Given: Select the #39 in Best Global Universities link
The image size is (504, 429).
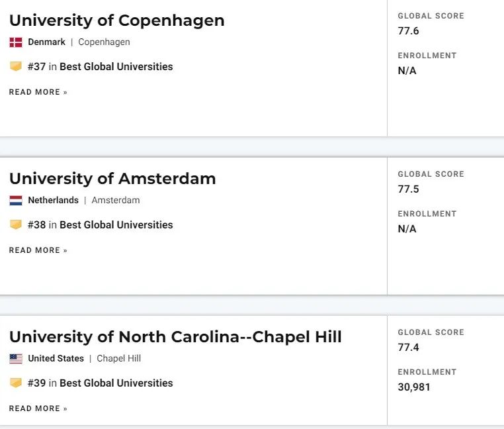Looking at the screenshot, I should [x=101, y=383].
